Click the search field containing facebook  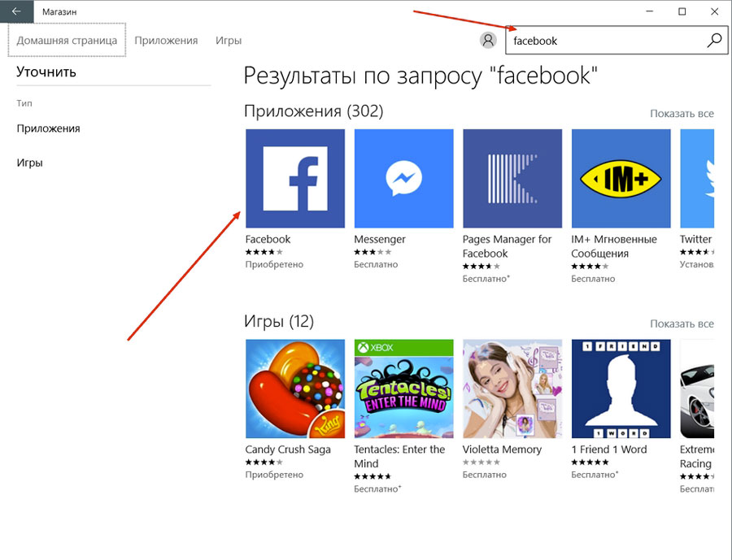[602, 40]
